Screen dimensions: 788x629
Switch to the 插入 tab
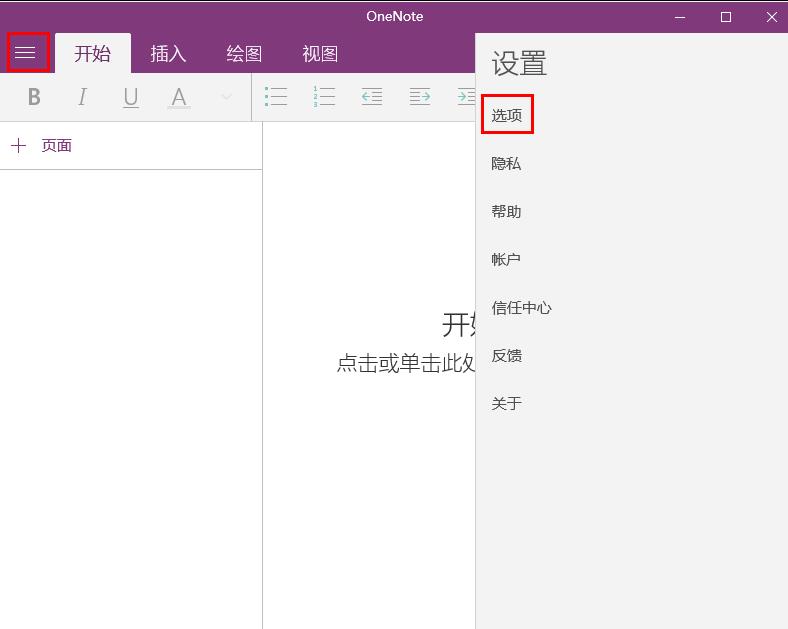[168, 53]
